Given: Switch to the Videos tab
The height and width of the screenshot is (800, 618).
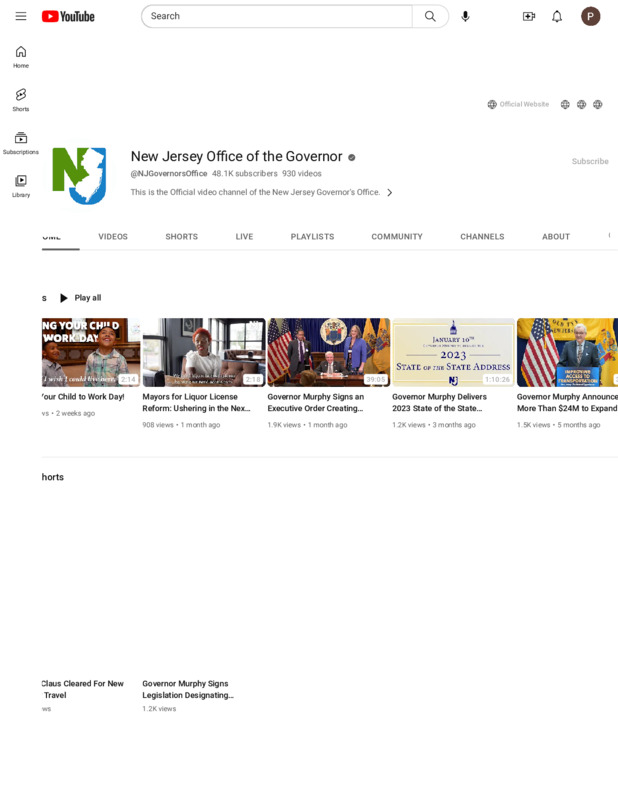Looking at the screenshot, I should click(x=113, y=237).
